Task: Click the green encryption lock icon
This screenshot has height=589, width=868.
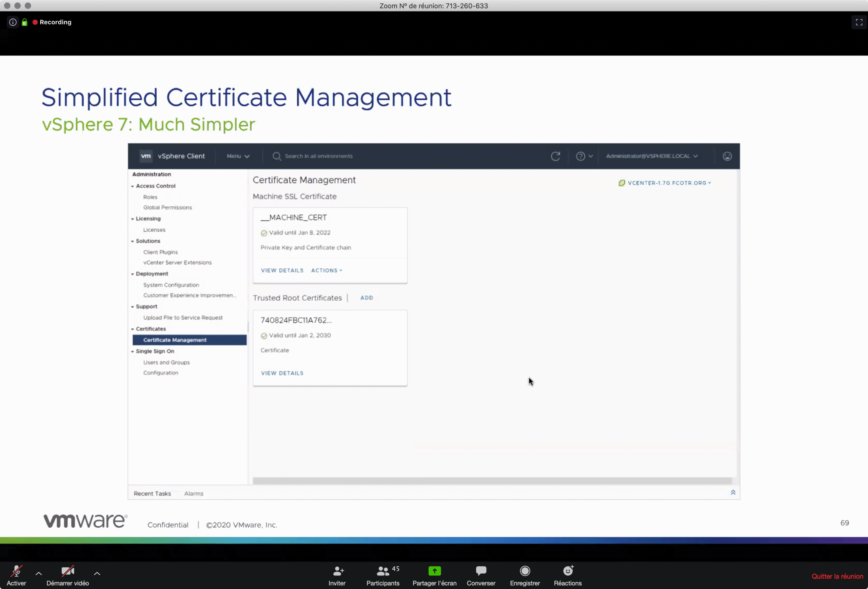Action: click(x=25, y=22)
